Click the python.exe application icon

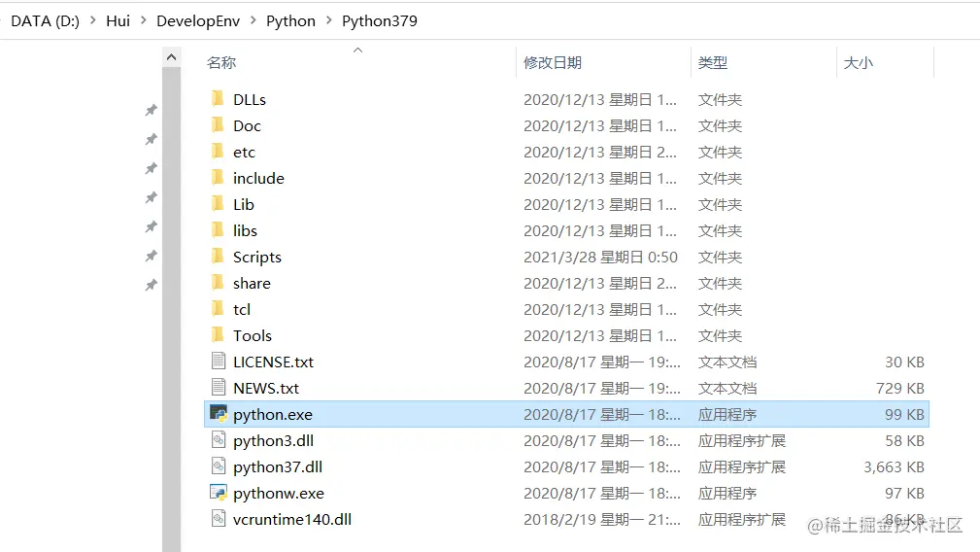(x=219, y=413)
